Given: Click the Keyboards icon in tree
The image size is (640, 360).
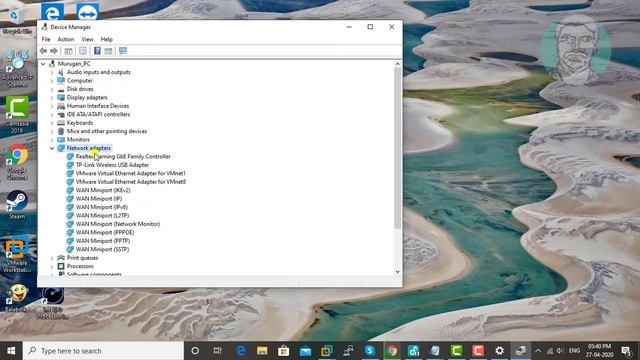Looking at the screenshot, I should (61, 123).
